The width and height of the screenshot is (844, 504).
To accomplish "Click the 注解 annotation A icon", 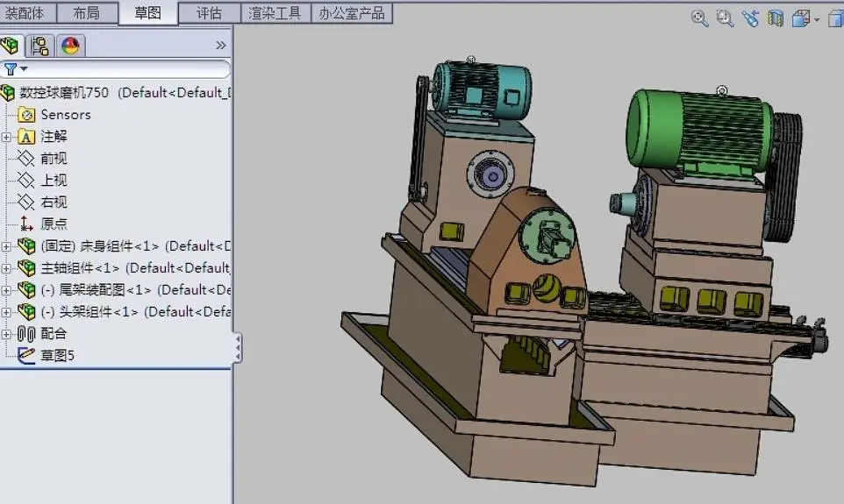I will tap(26, 137).
